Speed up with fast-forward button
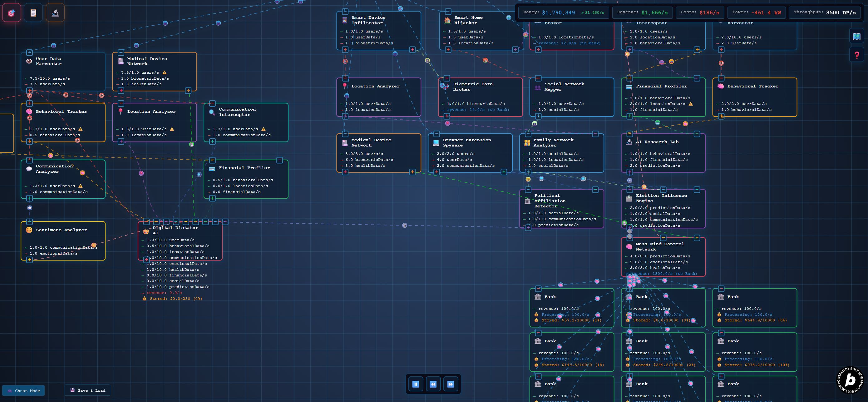Image resolution: width=868 pixels, height=402 pixels. pyautogui.click(x=451, y=384)
